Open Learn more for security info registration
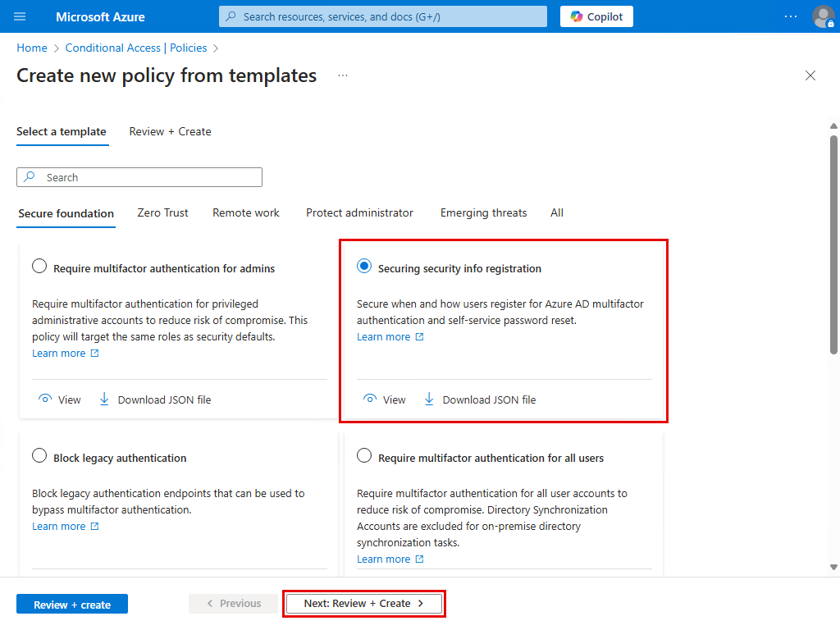Screen dimensions: 840x630 (x=384, y=337)
